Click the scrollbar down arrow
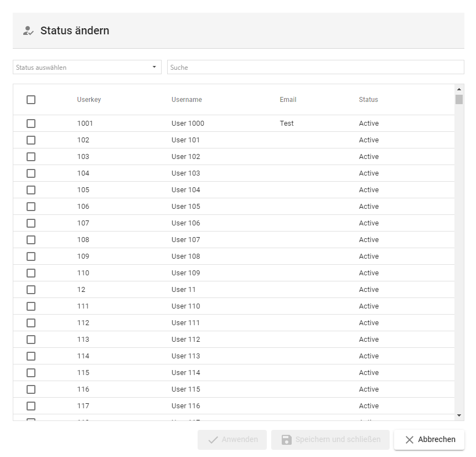The image size is (476, 457). [x=459, y=415]
